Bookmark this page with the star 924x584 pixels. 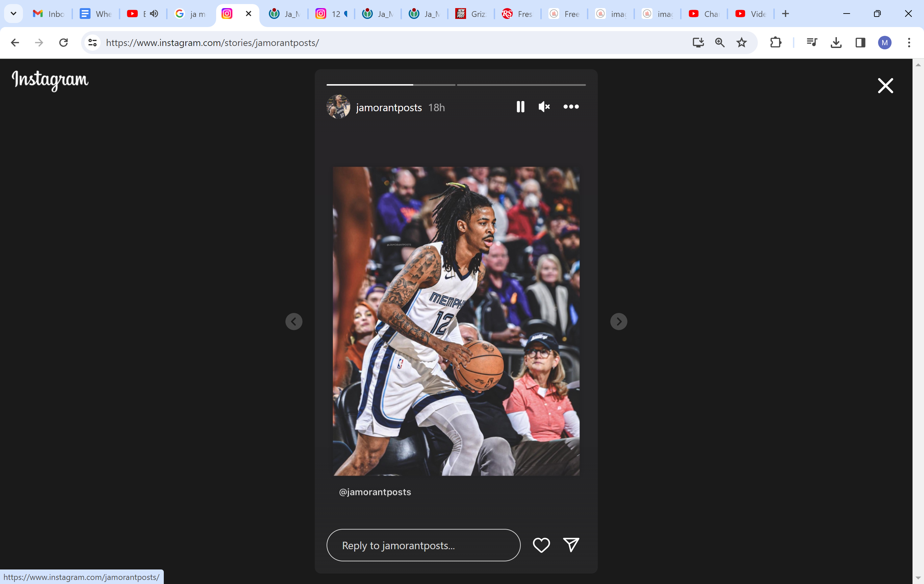coord(742,43)
